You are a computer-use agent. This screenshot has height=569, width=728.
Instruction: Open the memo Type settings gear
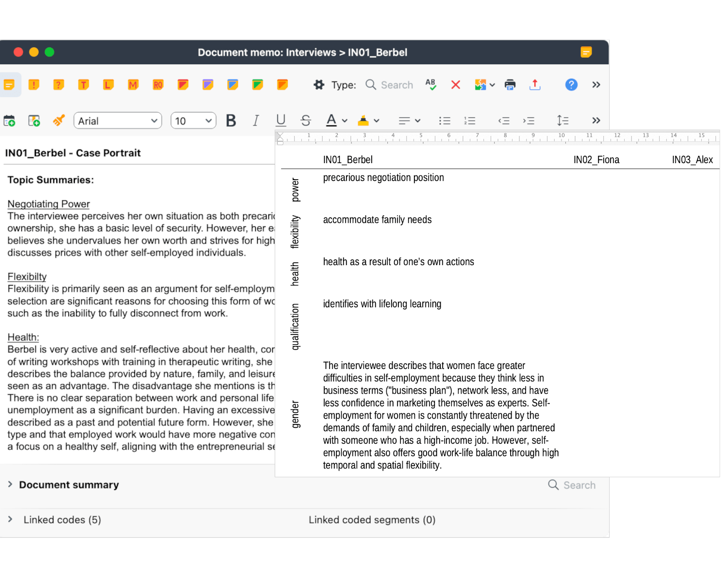[x=319, y=84]
